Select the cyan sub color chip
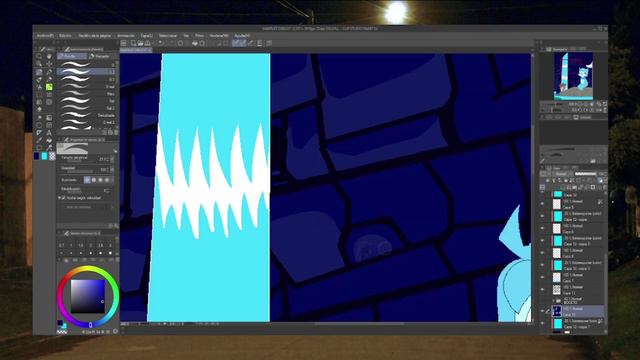The height and width of the screenshot is (360, 640). point(44,156)
